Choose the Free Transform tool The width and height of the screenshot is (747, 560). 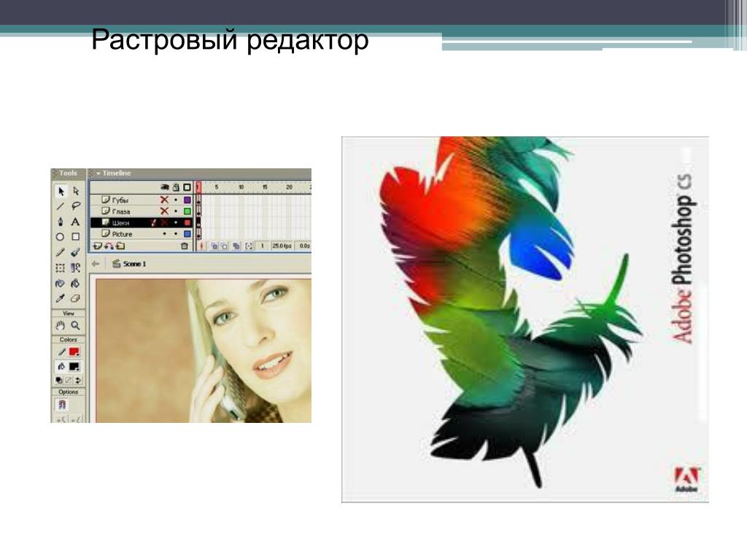pos(60,268)
